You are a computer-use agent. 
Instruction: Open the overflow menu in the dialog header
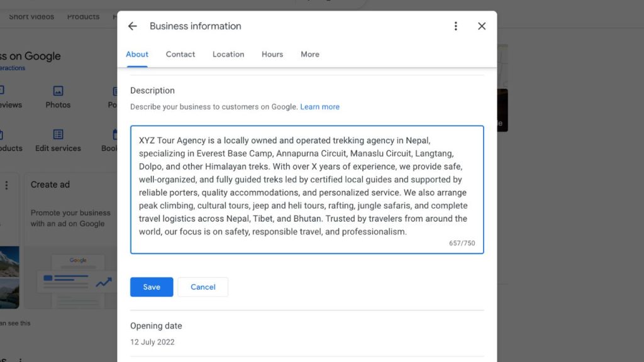(456, 26)
